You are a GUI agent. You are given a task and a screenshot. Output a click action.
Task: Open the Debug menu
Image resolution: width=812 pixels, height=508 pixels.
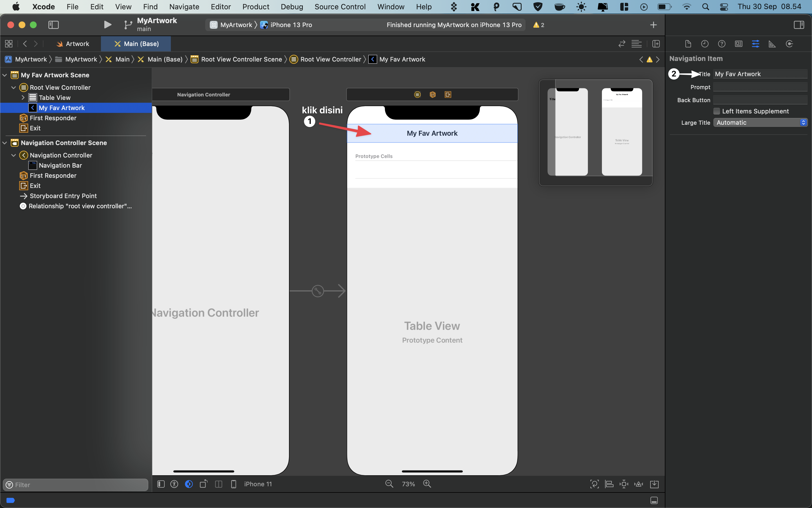(x=292, y=7)
